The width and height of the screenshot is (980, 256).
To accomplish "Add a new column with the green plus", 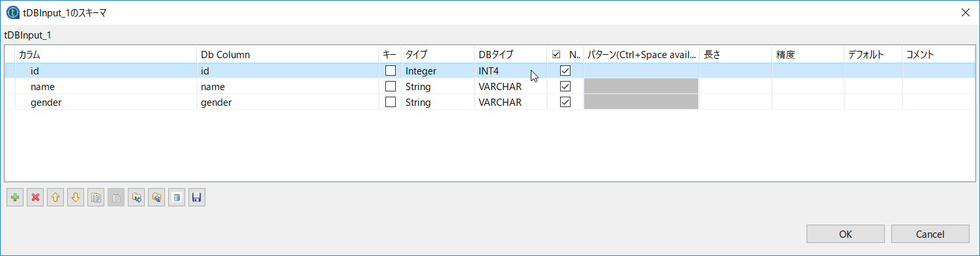I will click(15, 197).
